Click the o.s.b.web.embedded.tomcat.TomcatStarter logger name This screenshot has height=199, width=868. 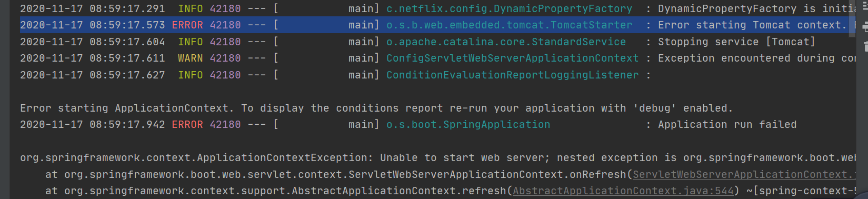[x=509, y=25]
